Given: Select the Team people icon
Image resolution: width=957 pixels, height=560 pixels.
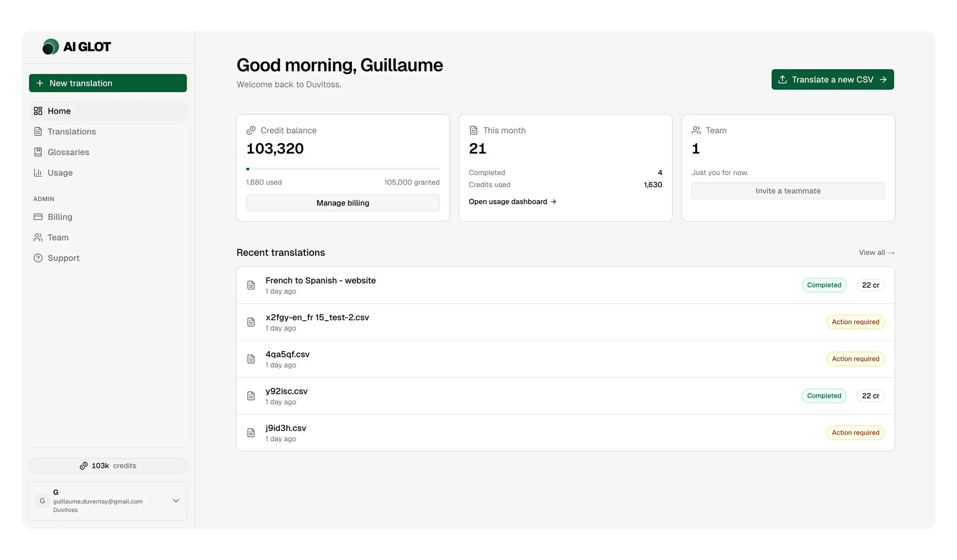Looking at the screenshot, I should click(x=38, y=237).
